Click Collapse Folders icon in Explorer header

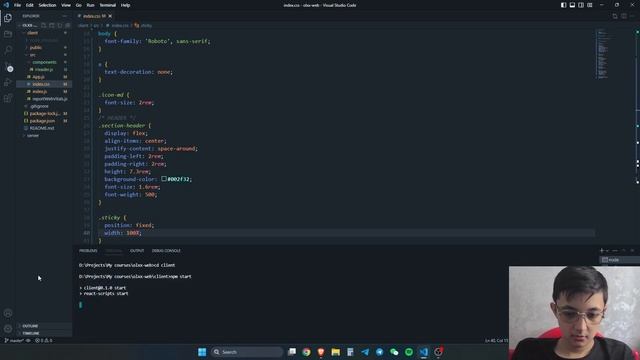[67, 25]
